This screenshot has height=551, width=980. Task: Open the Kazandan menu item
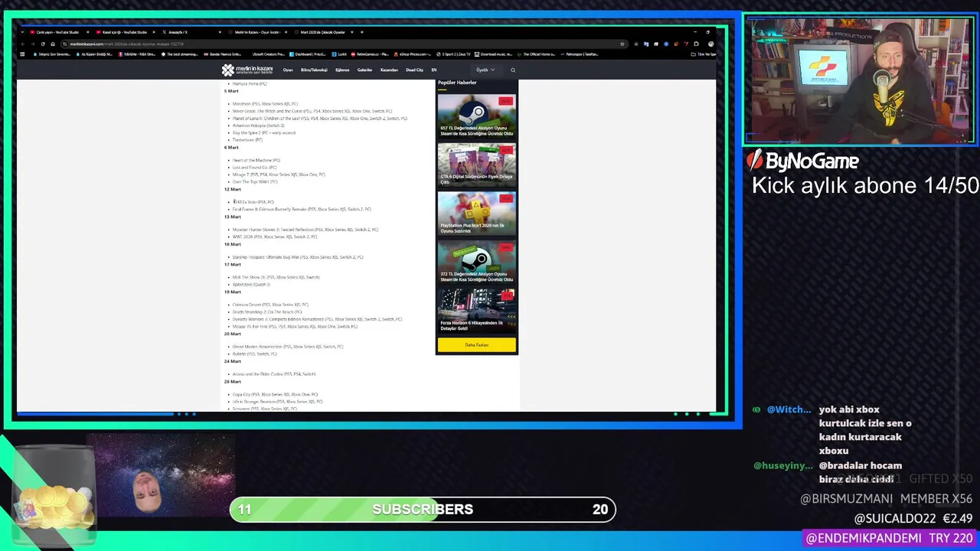(389, 70)
